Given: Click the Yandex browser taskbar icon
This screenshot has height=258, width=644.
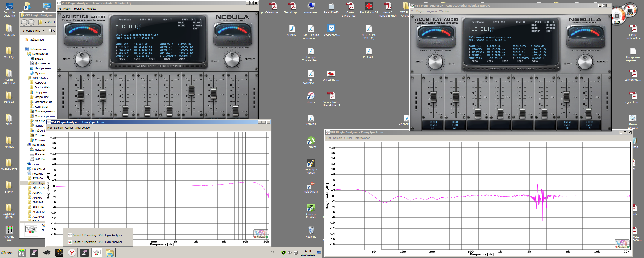Looking at the screenshot, I should coord(72,253).
